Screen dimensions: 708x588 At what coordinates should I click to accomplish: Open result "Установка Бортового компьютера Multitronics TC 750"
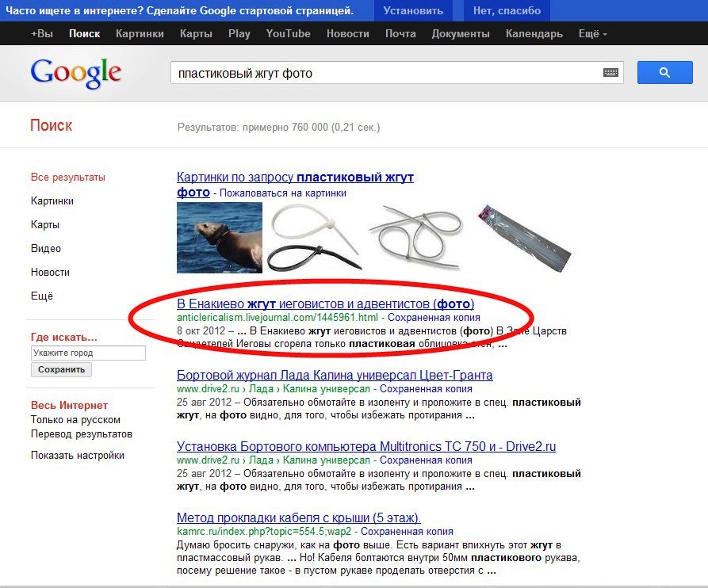tap(366, 446)
